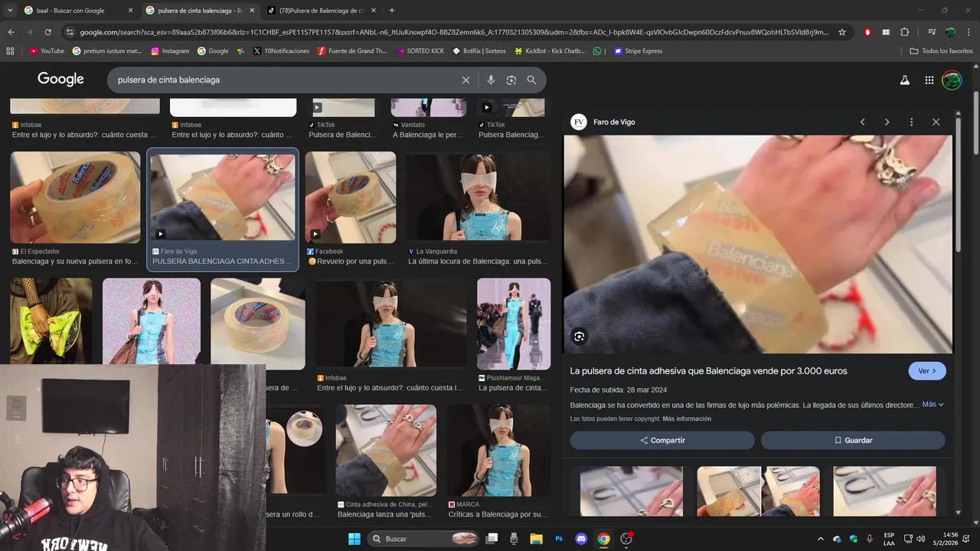980x551 pixels.
Task: Go to the Google logo homepage
Action: [60, 79]
